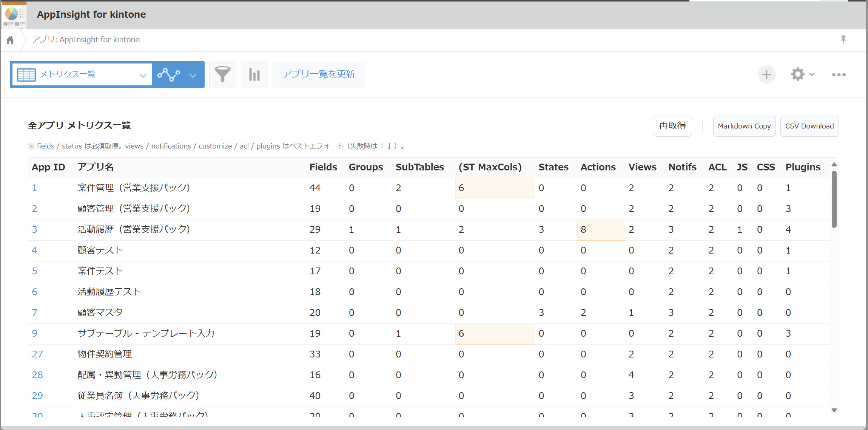The image size is (868, 430).
Task: Click the home icon in breadcrumb
Action: [10, 40]
